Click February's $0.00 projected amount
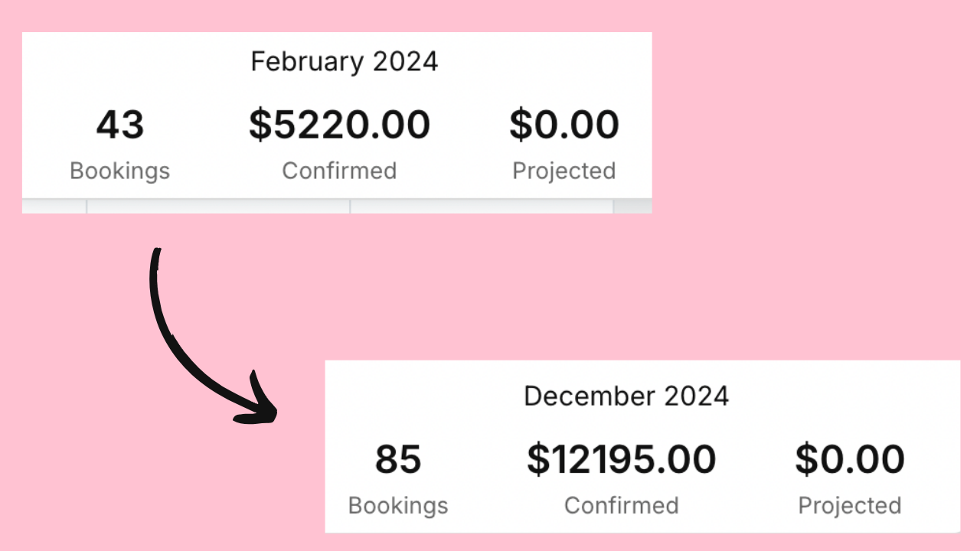Image resolution: width=980 pixels, height=551 pixels. [564, 125]
